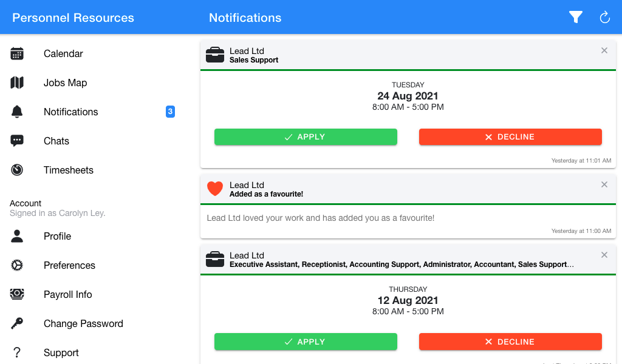This screenshot has width=622, height=364.
Task: Open the notifications filter icon
Action: pos(576,18)
